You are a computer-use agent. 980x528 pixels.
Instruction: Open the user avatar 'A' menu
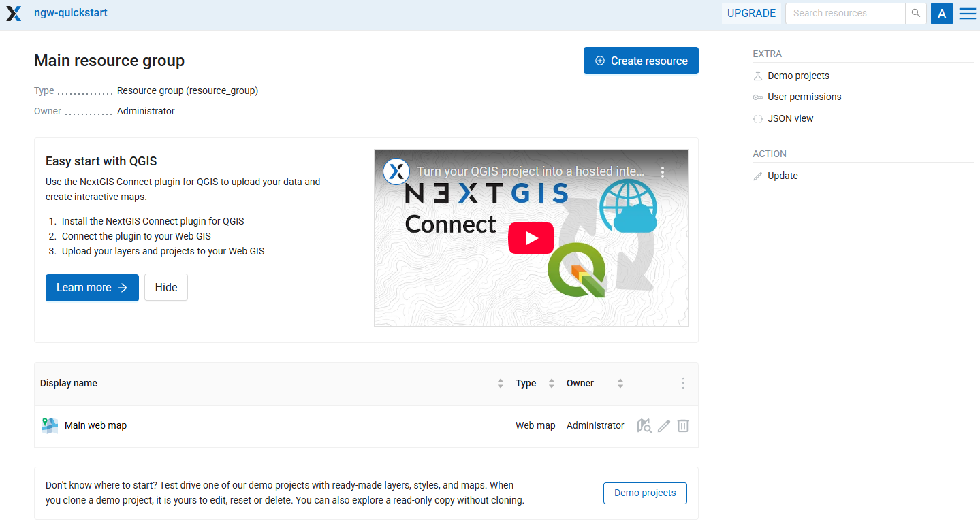942,14
